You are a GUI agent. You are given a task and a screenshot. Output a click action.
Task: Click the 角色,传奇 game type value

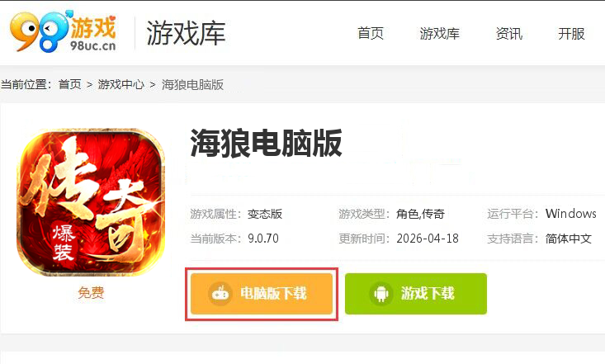(421, 214)
